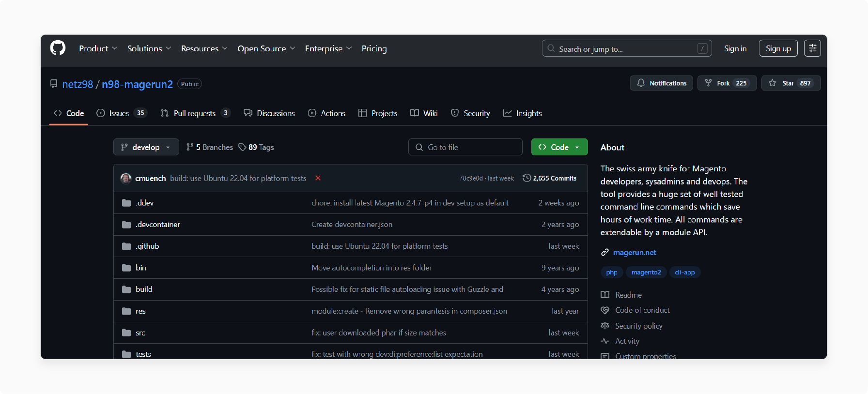Open the Open Source menu
The height and width of the screenshot is (394, 868).
266,48
